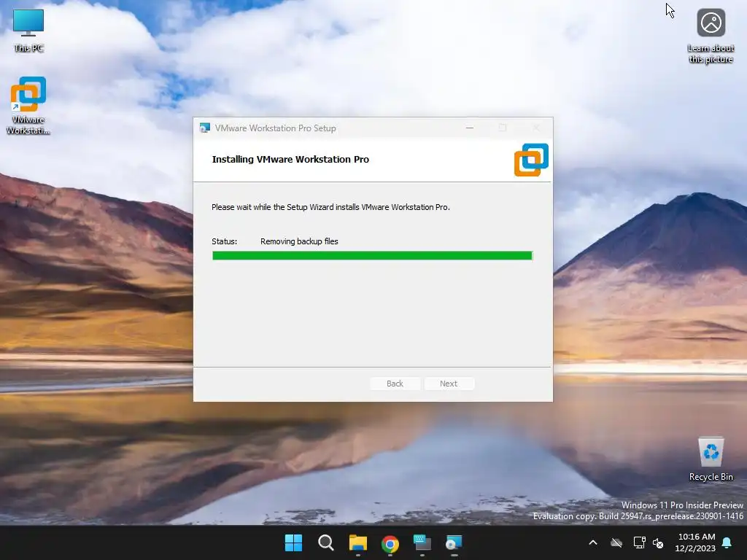
Task: Click the VMware logo in setup header
Action: [531, 160]
